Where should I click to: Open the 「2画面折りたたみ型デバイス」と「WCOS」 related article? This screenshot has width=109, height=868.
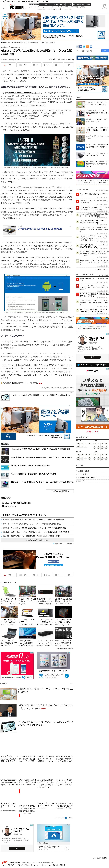click(x=40, y=449)
